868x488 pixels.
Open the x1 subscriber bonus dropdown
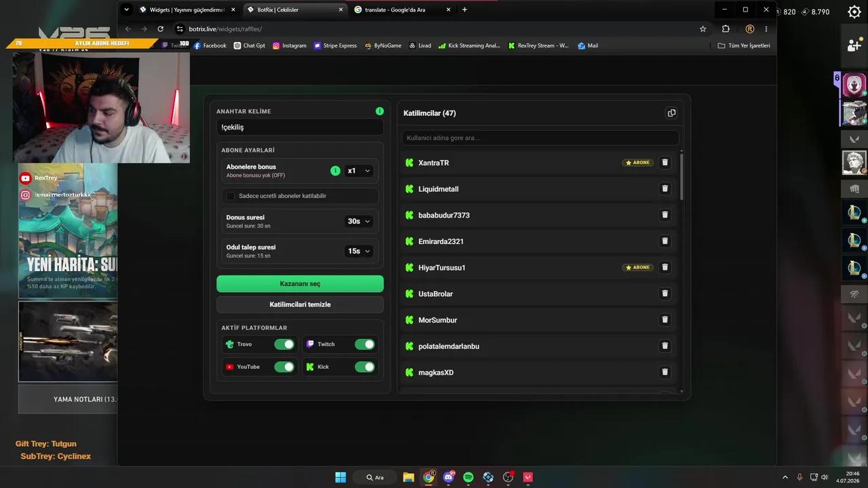[359, 171]
